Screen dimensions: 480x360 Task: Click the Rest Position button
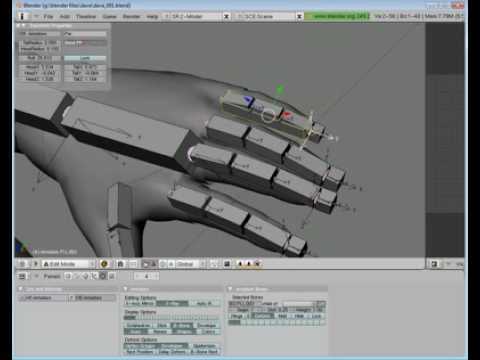(x=140, y=352)
